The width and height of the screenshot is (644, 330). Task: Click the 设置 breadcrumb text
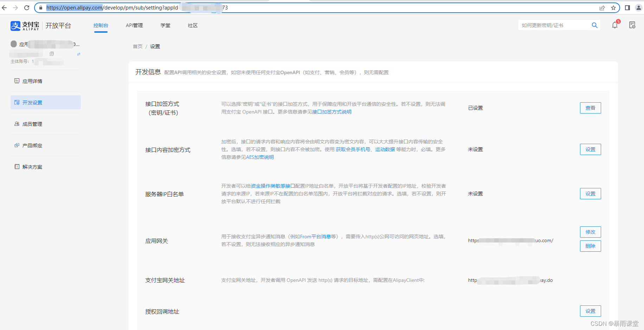(x=155, y=46)
